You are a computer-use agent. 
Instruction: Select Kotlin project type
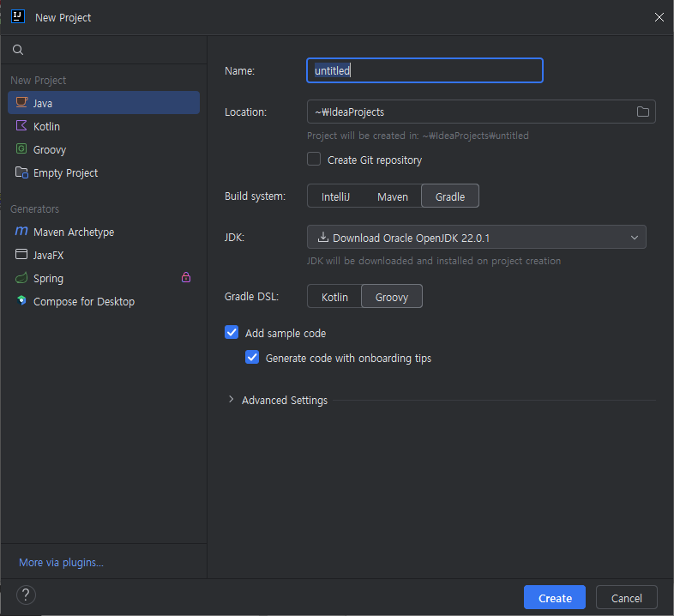(x=104, y=126)
